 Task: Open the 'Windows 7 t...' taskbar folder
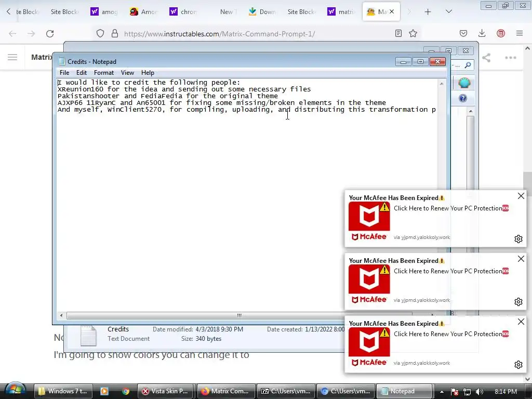click(x=63, y=391)
